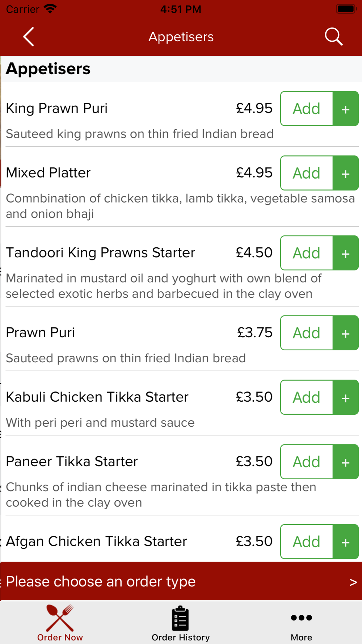Select the Kabuli Chicken Tikka Starter title

(97, 397)
